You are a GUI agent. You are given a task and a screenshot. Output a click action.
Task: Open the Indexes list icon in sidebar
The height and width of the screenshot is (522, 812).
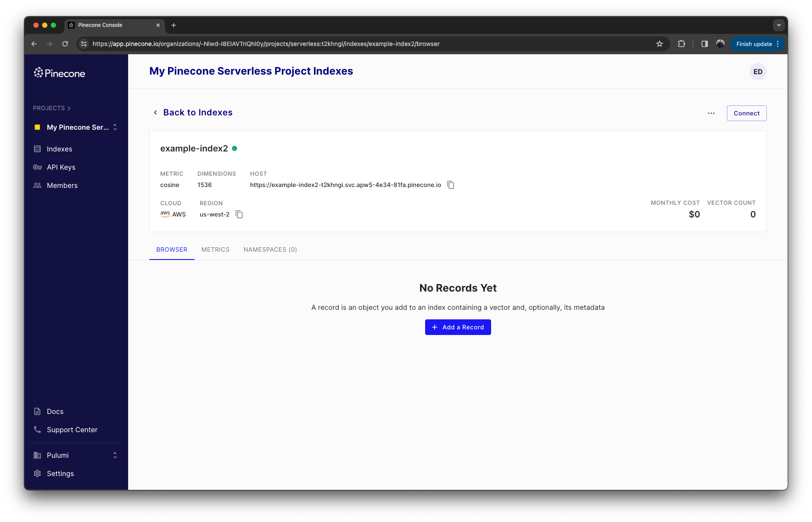coord(37,149)
